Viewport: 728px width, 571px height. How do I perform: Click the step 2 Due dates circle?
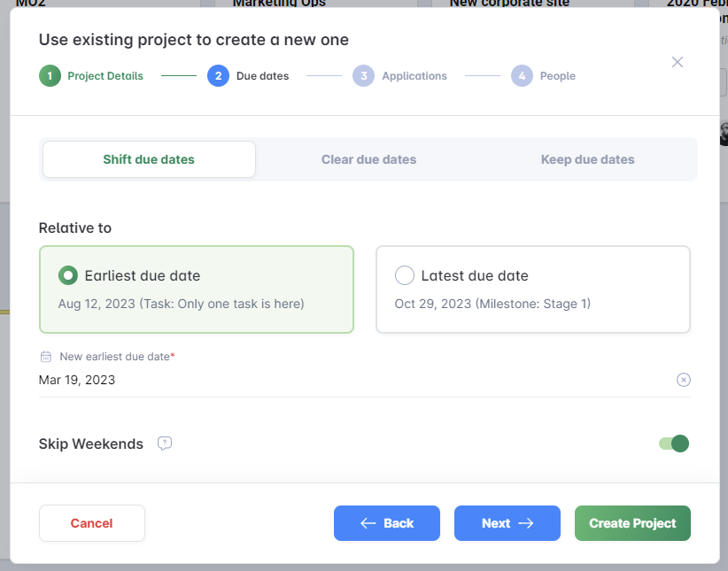pyautogui.click(x=218, y=76)
